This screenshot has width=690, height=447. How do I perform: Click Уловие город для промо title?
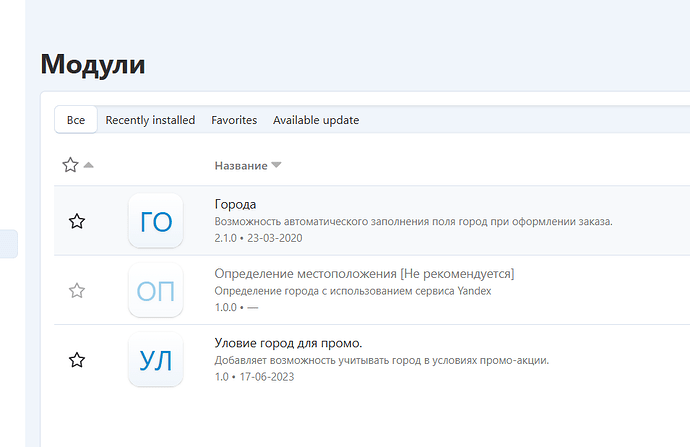[281, 343]
